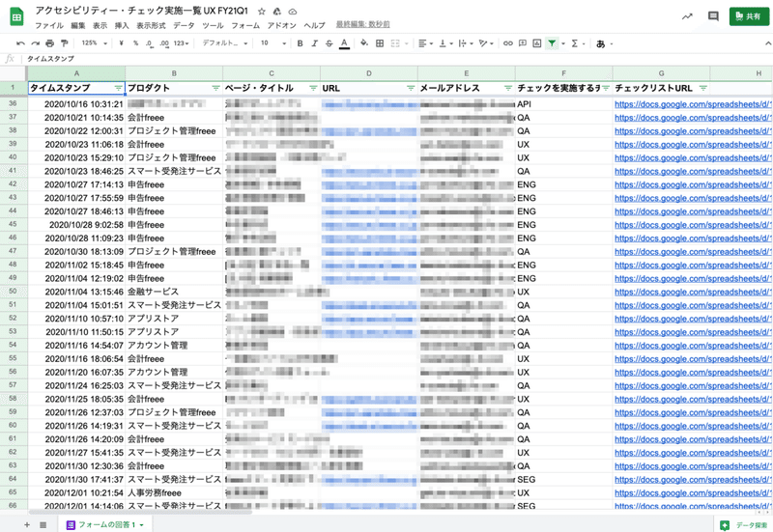The height and width of the screenshot is (532, 773).
Task: Open the 表示形式 menu
Action: [x=151, y=26]
